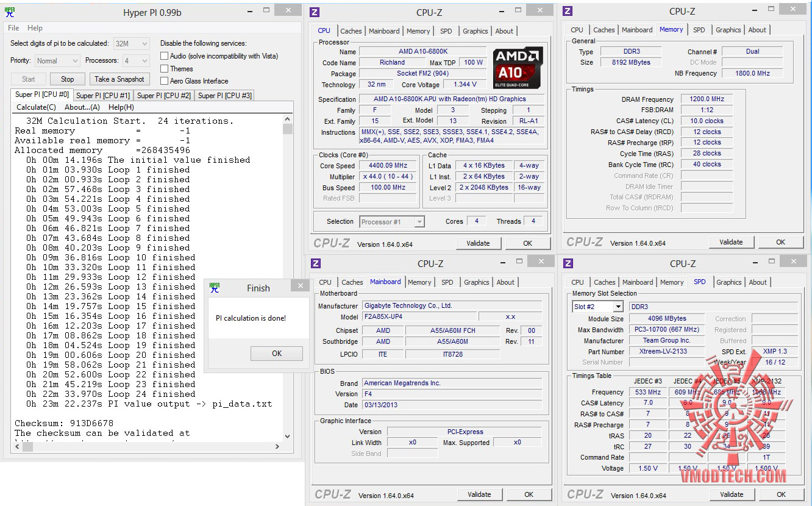Expand the Priority Normal dropdown
Screen dimensions: 812x506
(x=57, y=61)
